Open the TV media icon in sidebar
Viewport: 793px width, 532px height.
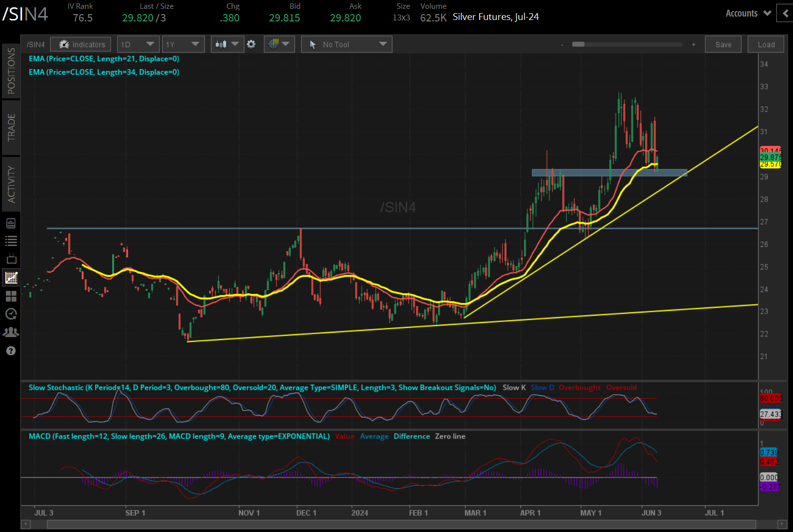click(x=11, y=259)
